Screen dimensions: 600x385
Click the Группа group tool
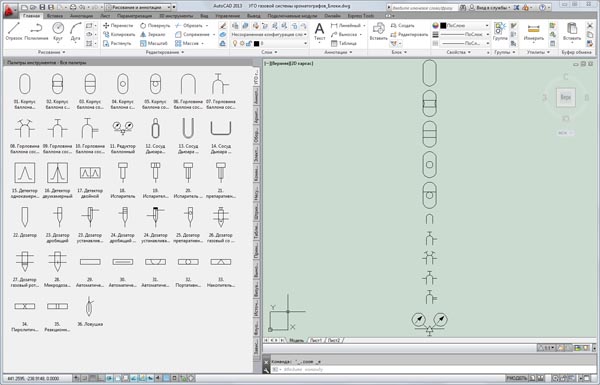tap(500, 31)
